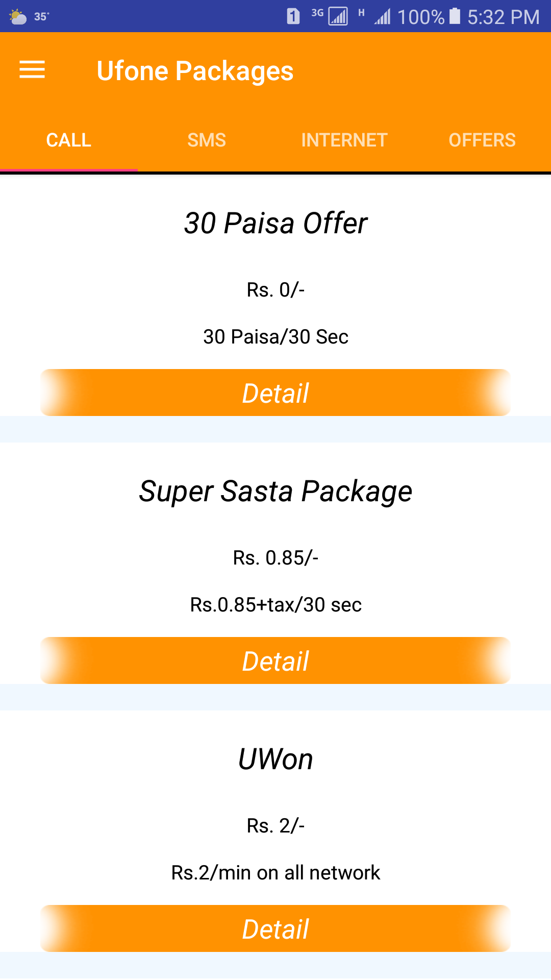551x980 pixels.
Task: Open the OFFERS tab
Action: (x=482, y=140)
